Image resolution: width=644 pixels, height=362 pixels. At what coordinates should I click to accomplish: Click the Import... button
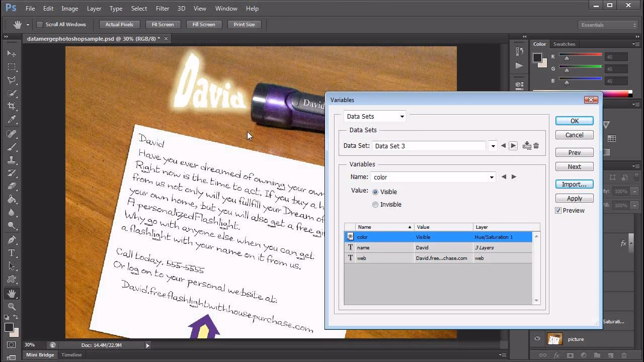[574, 185]
